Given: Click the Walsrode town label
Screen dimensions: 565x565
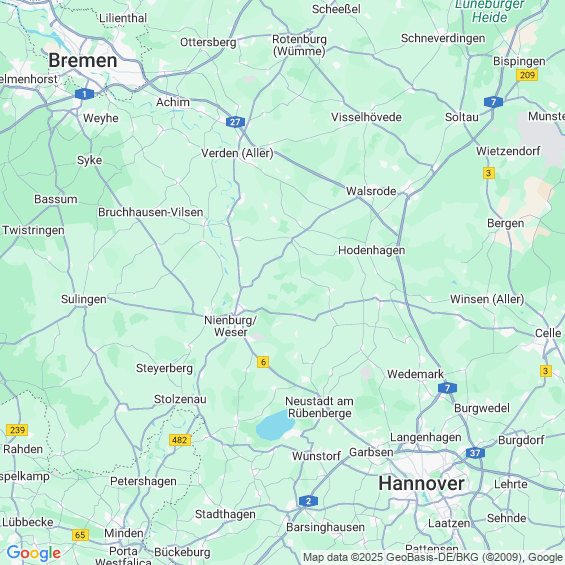Looking at the screenshot, I should pyautogui.click(x=371, y=191).
